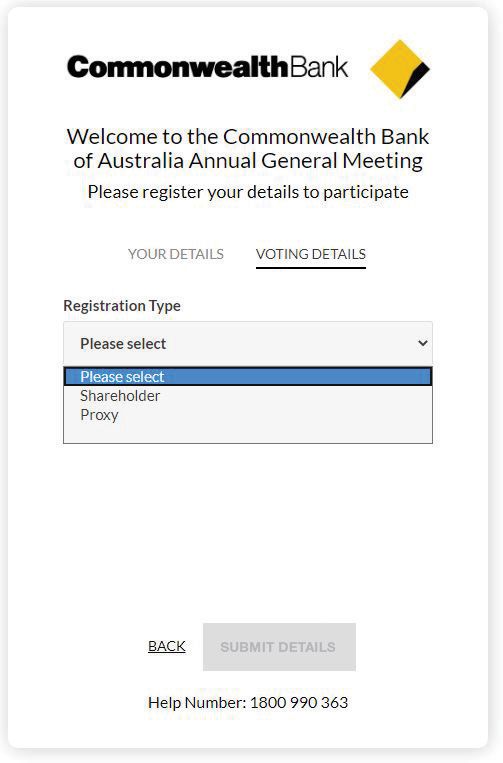Image resolution: width=503 pixels, height=763 pixels.
Task: Click the CommonwealthBank wordmark text
Action: pos(208,67)
